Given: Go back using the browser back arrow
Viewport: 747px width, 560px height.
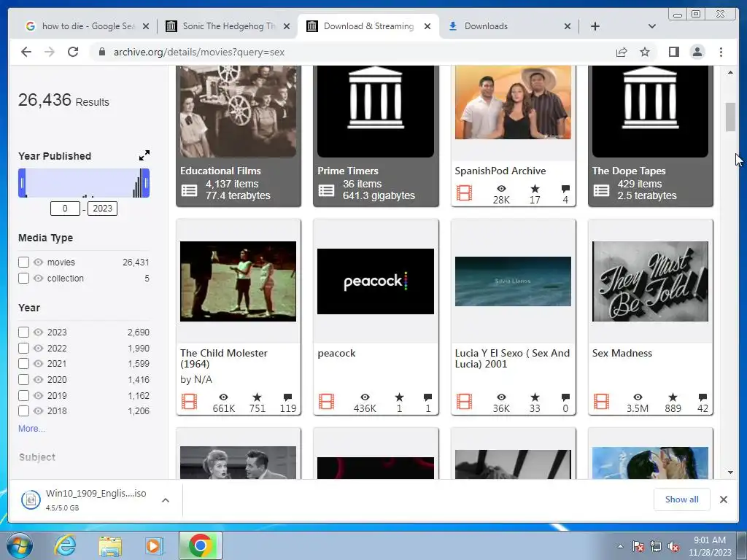Looking at the screenshot, I should click(x=26, y=52).
